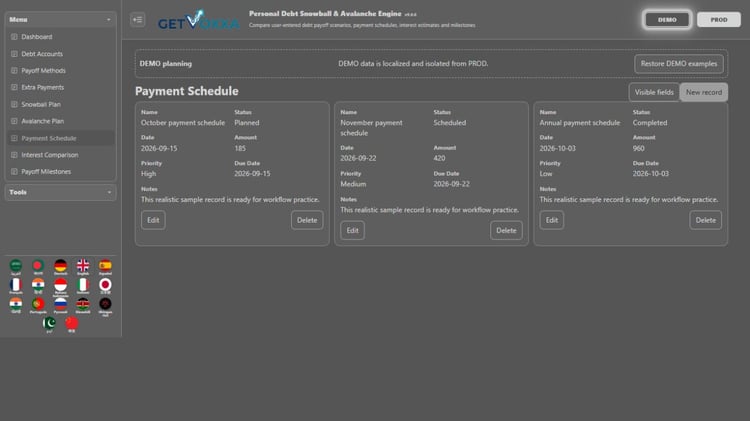The image size is (750, 421).
Task: Select the Italian flag icon
Action: click(83, 285)
